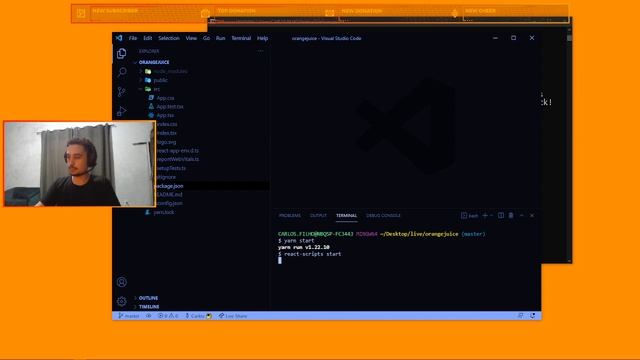Open the Search view in the activity bar
This screenshot has height=360, width=640.
(122, 72)
